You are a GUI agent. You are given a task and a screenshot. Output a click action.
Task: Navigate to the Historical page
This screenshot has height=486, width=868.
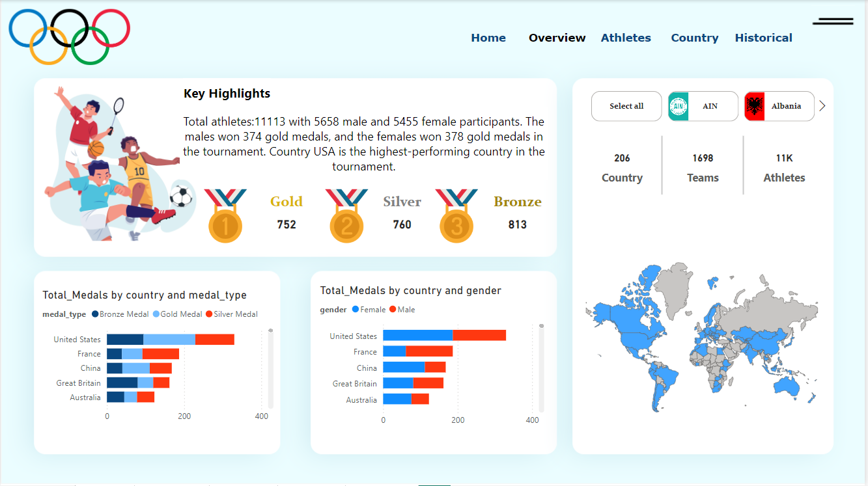(763, 38)
